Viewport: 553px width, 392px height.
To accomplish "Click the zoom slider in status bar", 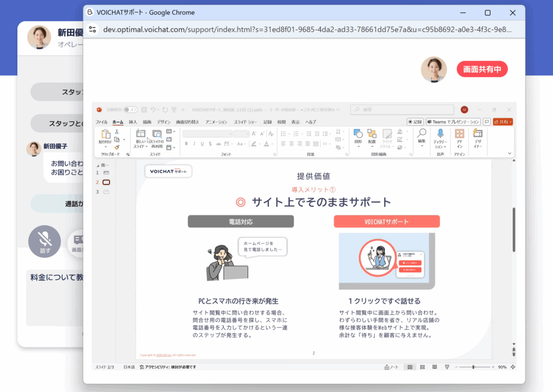I will point(474,367).
